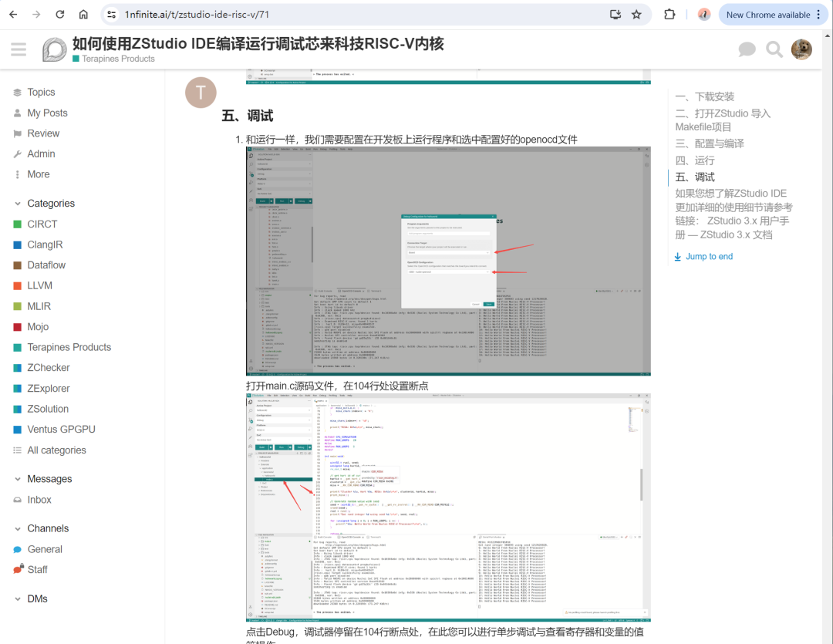Open the partially visible top screenshot

[x=448, y=77]
